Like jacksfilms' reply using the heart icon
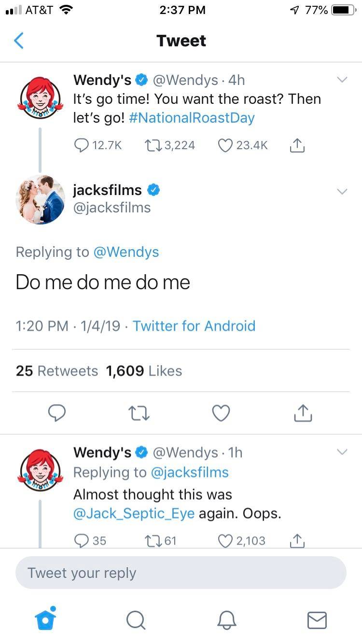The image size is (362, 644). pyautogui.click(x=221, y=413)
